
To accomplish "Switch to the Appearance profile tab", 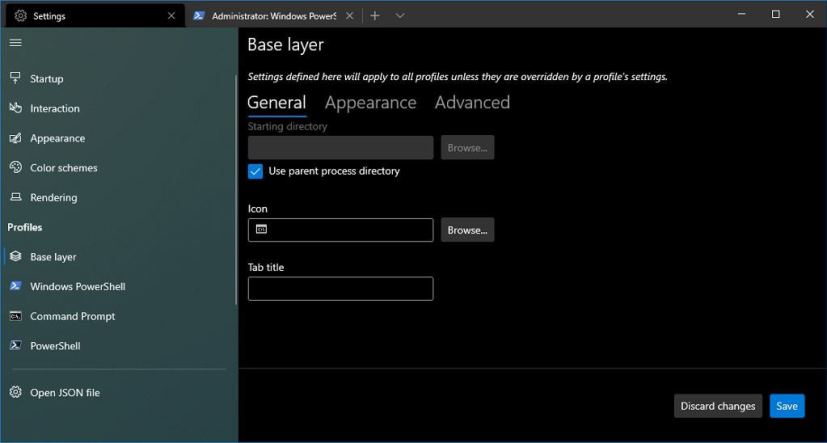I will [370, 102].
